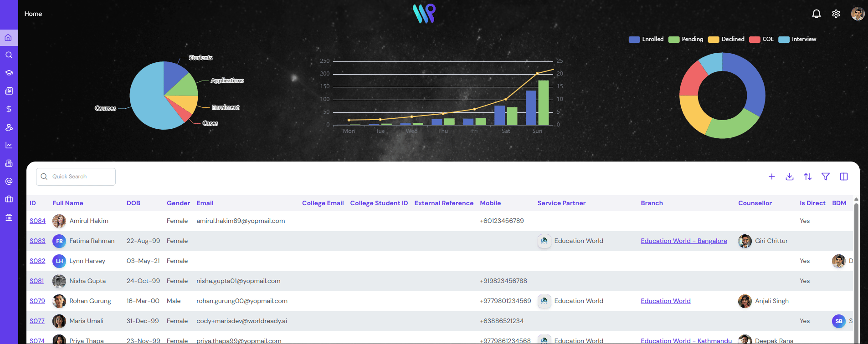Open the line chart analytics sidebar icon
Image resolution: width=868 pixels, height=344 pixels.
click(9, 145)
